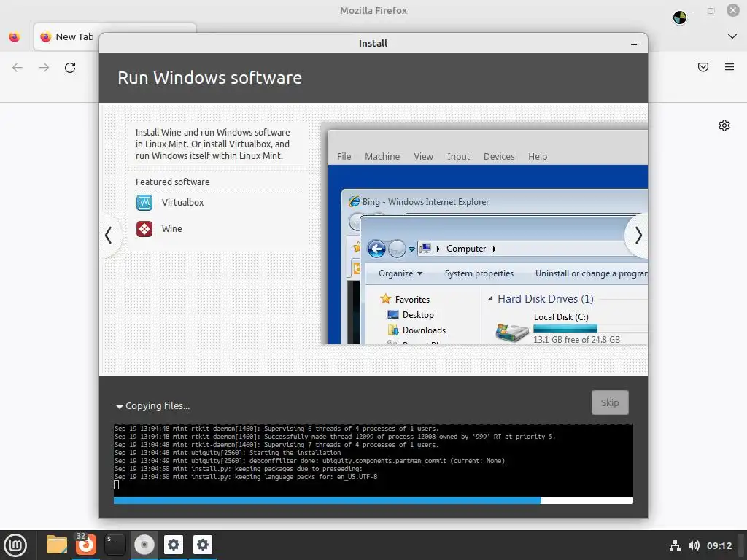Expand the Firefox list all tabs chevron
This screenshot has height=560, width=747.
click(x=732, y=36)
